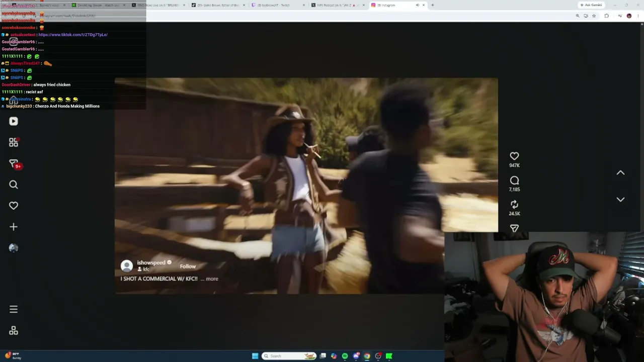Open Discord from the taskbar
Image resolution: width=644 pixels, height=362 pixels.
356,356
